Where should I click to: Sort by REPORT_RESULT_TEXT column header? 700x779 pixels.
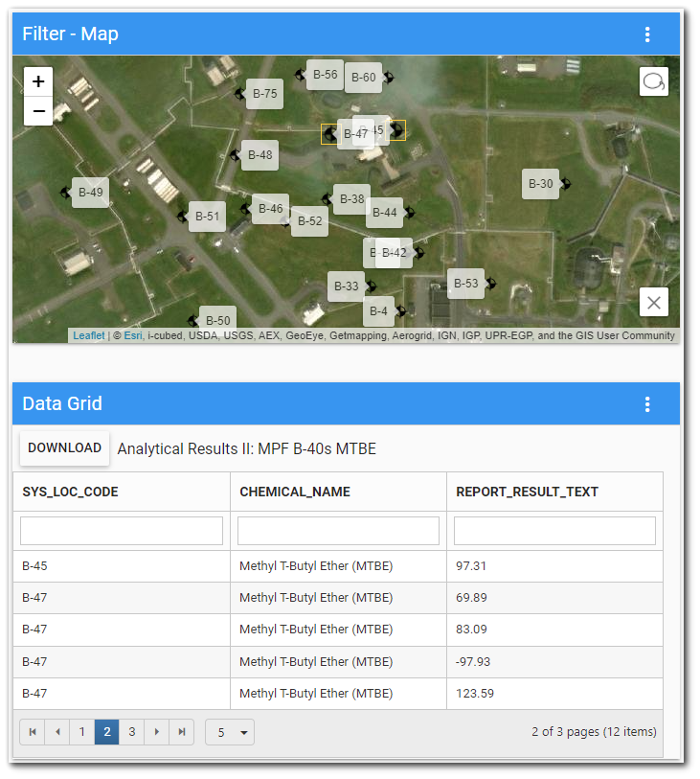pos(528,492)
